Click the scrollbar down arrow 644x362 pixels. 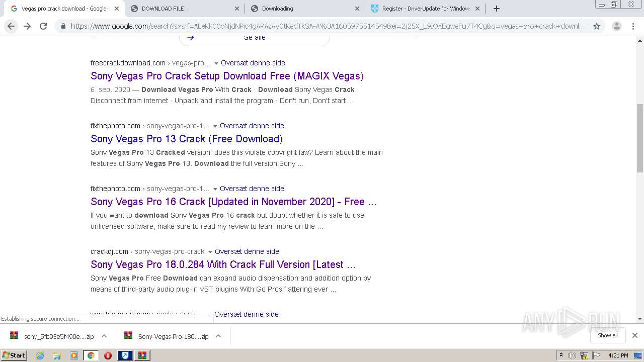pos(640,319)
